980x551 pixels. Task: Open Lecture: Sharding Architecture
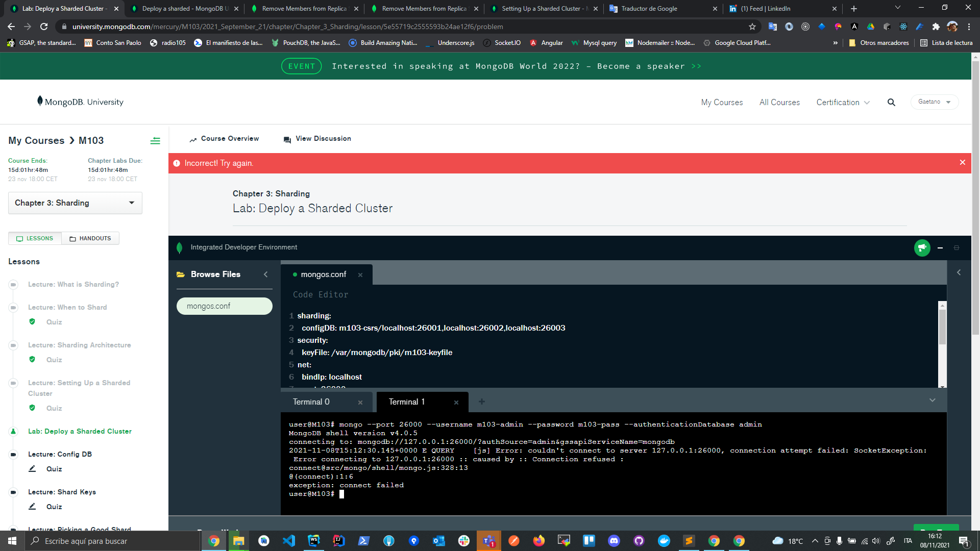point(80,345)
